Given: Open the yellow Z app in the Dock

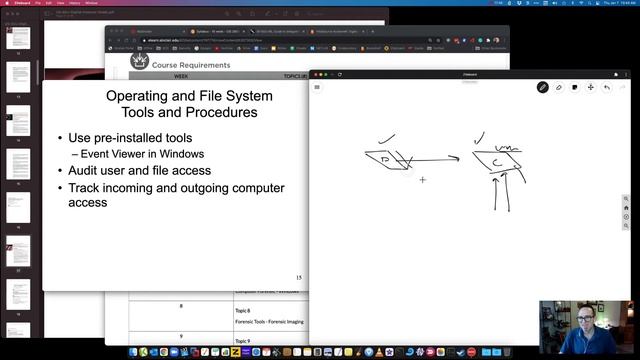Looking at the screenshot, I should click(236, 352).
